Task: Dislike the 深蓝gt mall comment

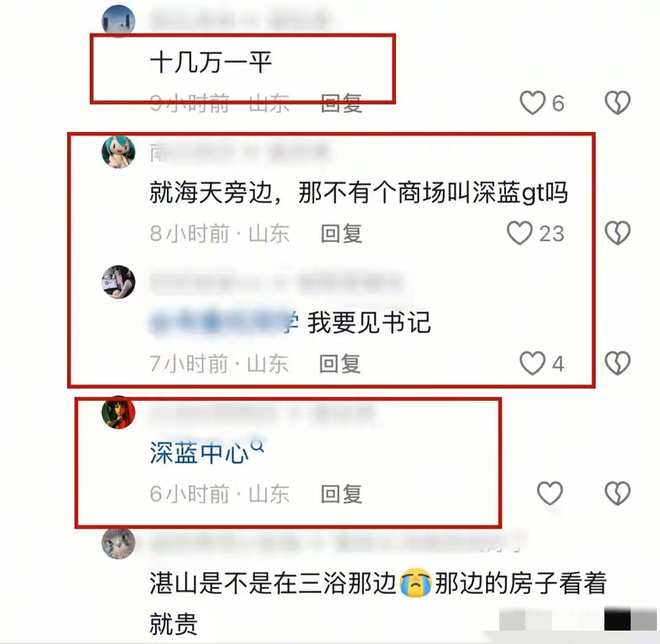Action: tap(617, 233)
